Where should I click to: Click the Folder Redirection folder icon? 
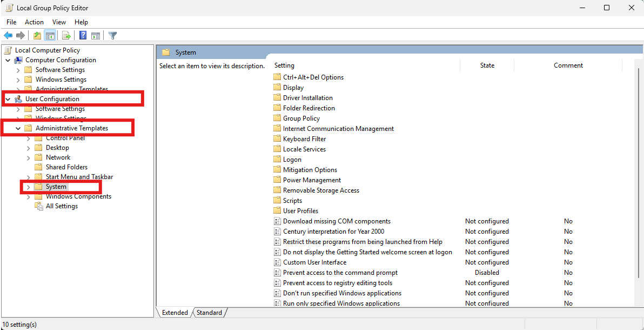278,108
